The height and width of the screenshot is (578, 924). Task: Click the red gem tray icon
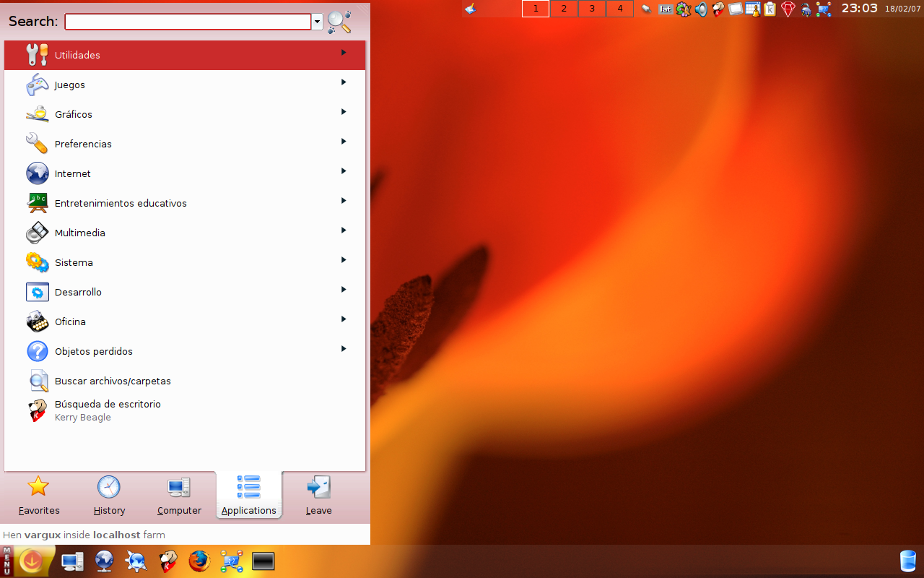(x=788, y=9)
